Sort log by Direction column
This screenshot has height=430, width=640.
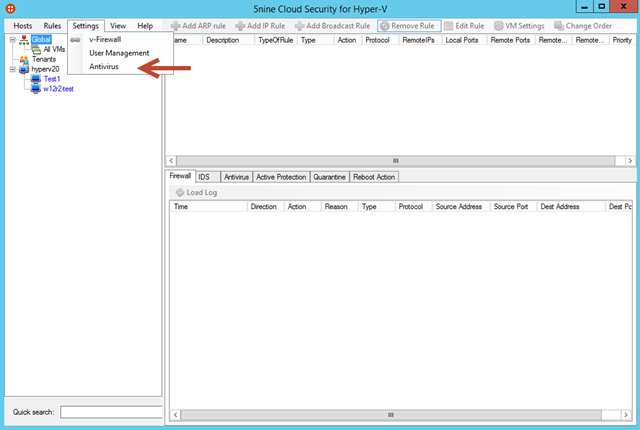click(266, 206)
